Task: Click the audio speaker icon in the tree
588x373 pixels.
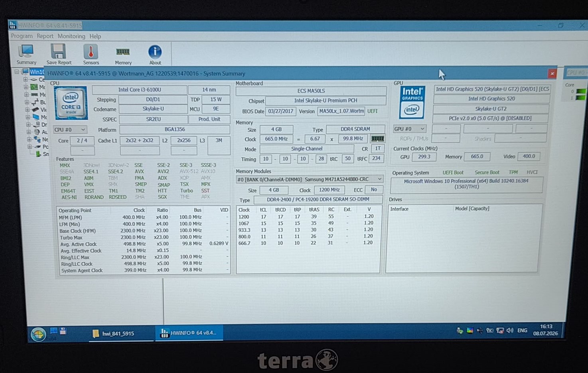Action: (37, 132)
